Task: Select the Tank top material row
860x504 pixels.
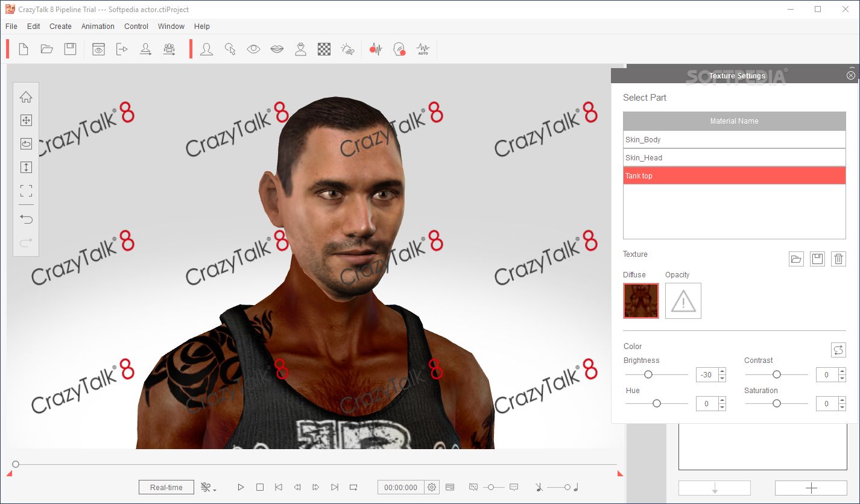Action: (735, 175)
